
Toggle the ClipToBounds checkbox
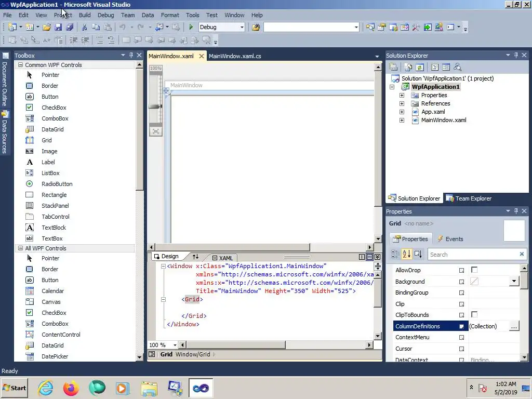pos(474,314)
